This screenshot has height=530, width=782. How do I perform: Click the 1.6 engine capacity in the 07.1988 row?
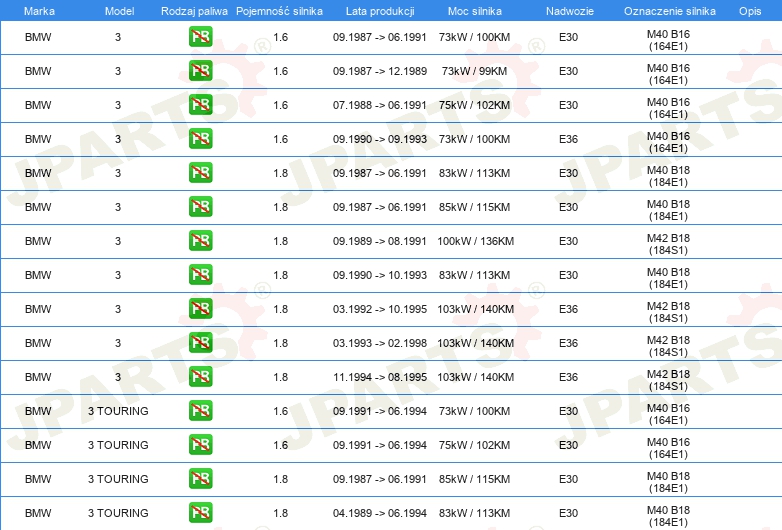pyautogui.click(x=280, y=105)
